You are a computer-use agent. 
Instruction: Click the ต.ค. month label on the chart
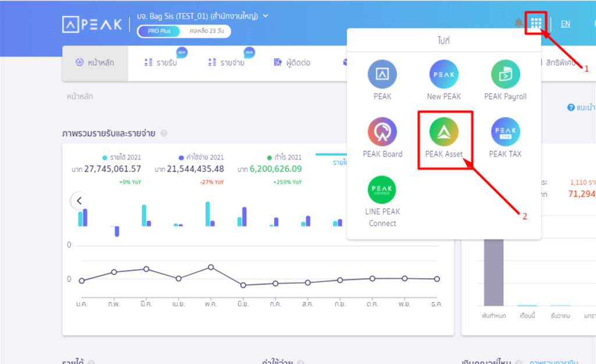point(372,305)
